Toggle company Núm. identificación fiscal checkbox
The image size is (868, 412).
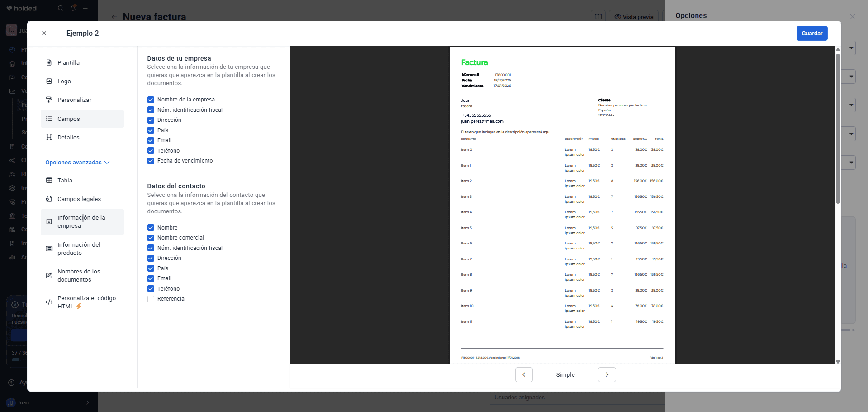coord(151,110)
